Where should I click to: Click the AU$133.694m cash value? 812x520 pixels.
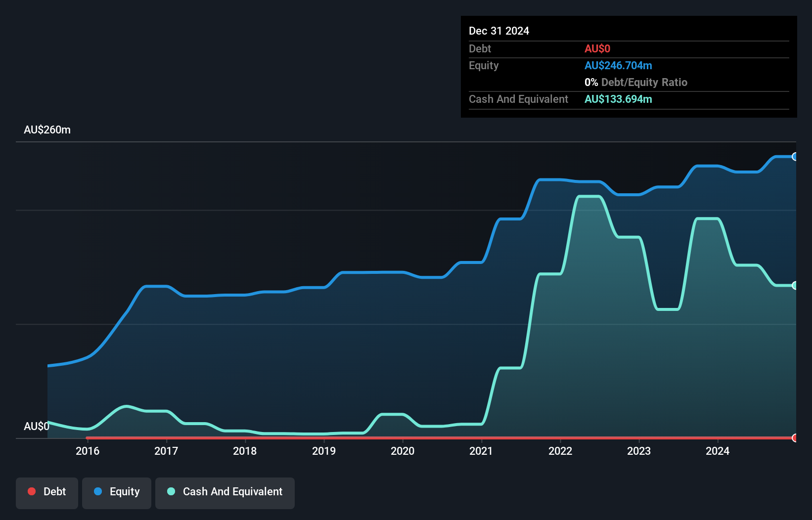coord(618,99)
